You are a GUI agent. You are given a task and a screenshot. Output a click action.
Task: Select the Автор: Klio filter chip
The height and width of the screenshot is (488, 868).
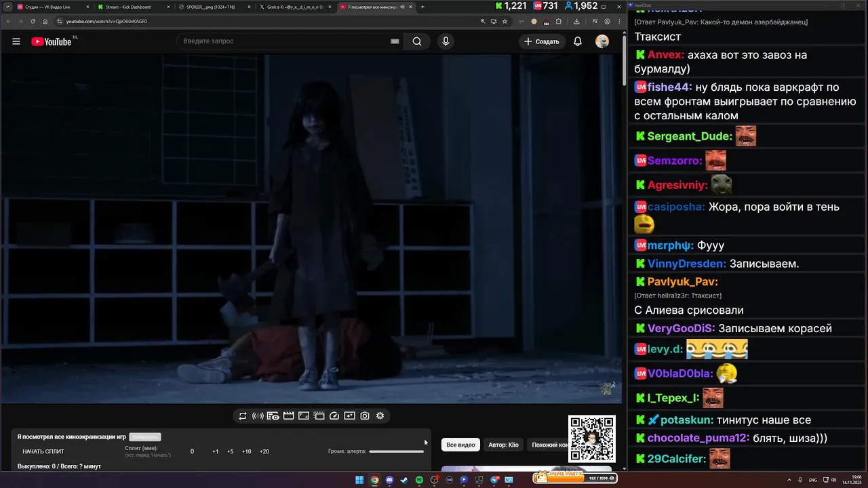(x=503, y=445)
